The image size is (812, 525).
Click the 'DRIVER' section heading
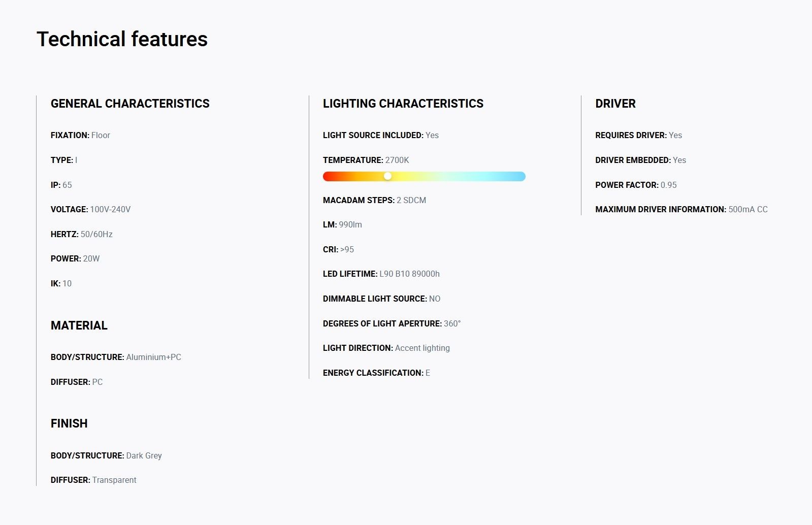(615, 104)
